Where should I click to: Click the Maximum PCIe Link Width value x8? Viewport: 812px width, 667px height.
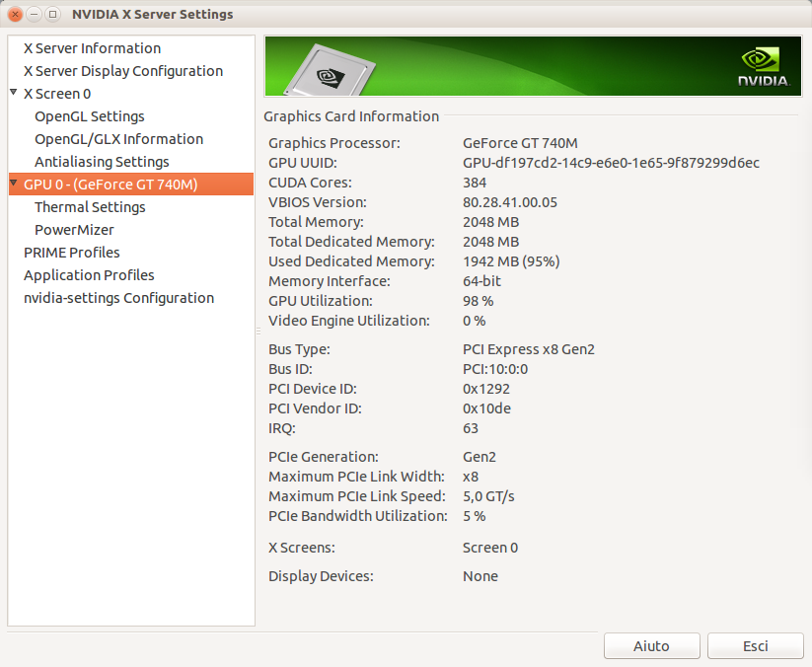[471, 477]
